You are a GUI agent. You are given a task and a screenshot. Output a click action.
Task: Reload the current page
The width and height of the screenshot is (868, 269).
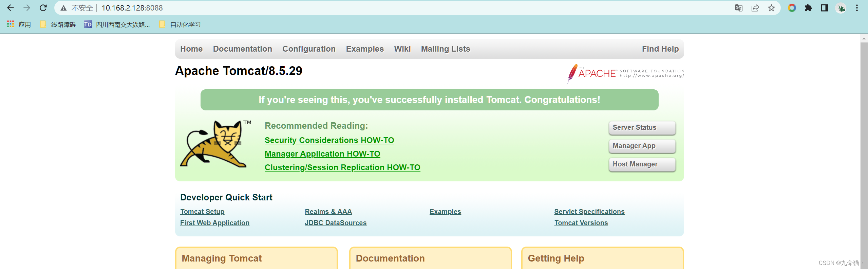pos(43,8)
